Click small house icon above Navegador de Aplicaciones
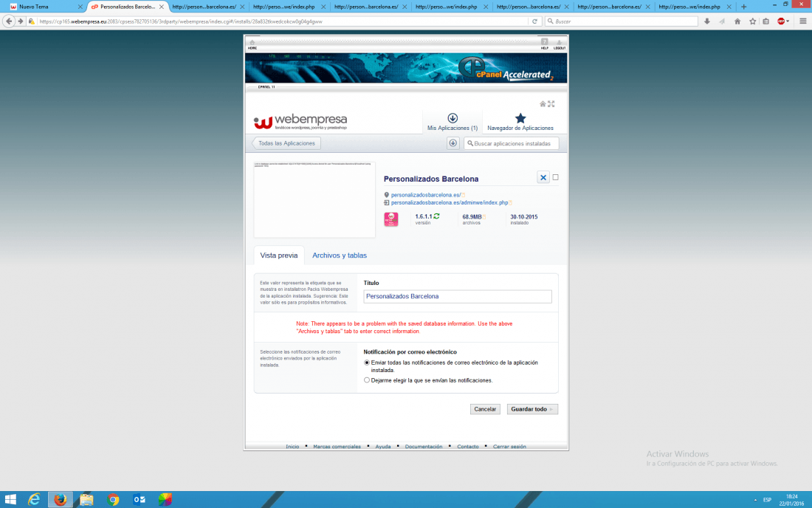The image size is (812, 508). [543, 104]
